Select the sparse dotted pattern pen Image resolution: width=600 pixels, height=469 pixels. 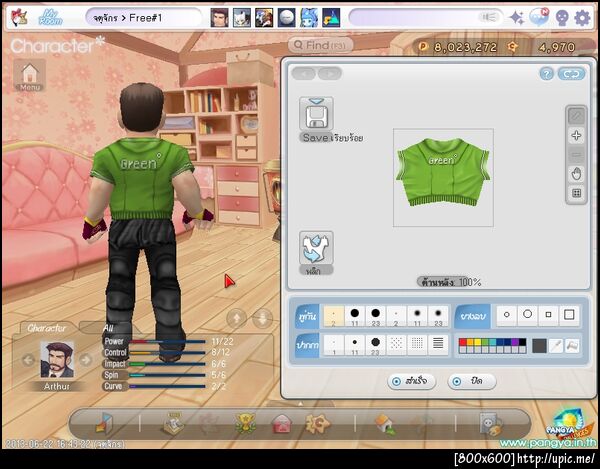[x=396, y=345]
